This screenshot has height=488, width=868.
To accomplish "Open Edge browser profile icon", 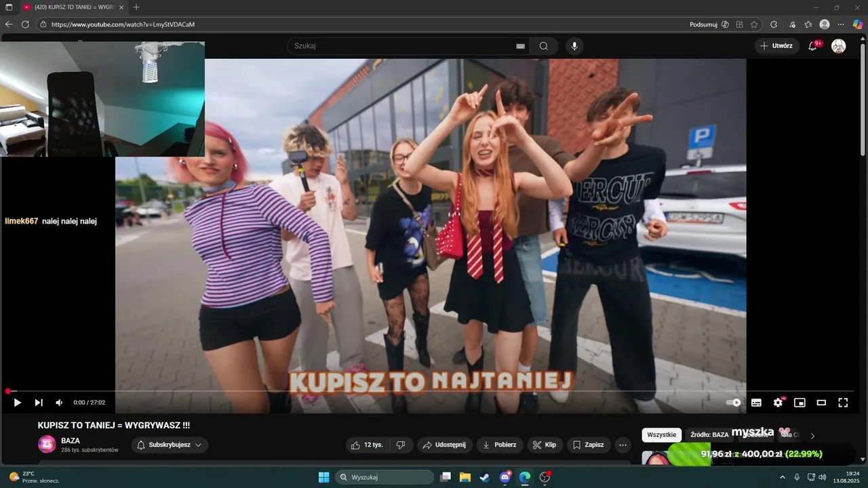I will click(x=825, y=24).
